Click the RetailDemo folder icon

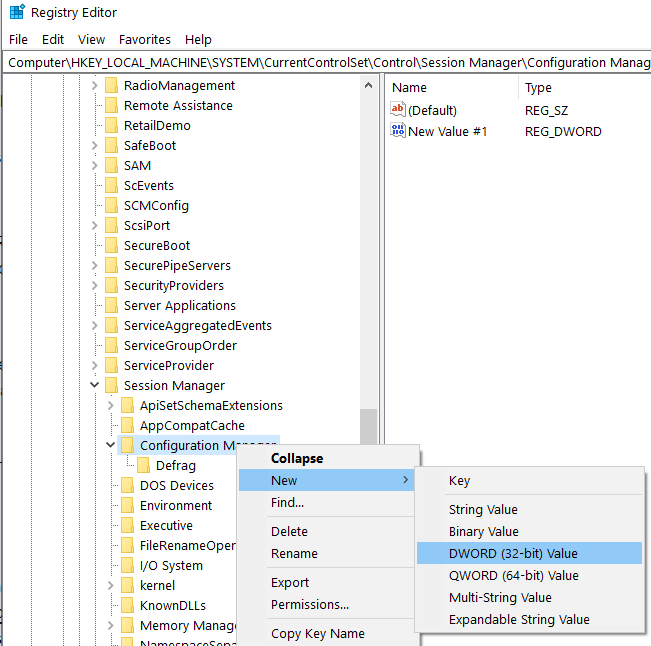click(111, 125)
